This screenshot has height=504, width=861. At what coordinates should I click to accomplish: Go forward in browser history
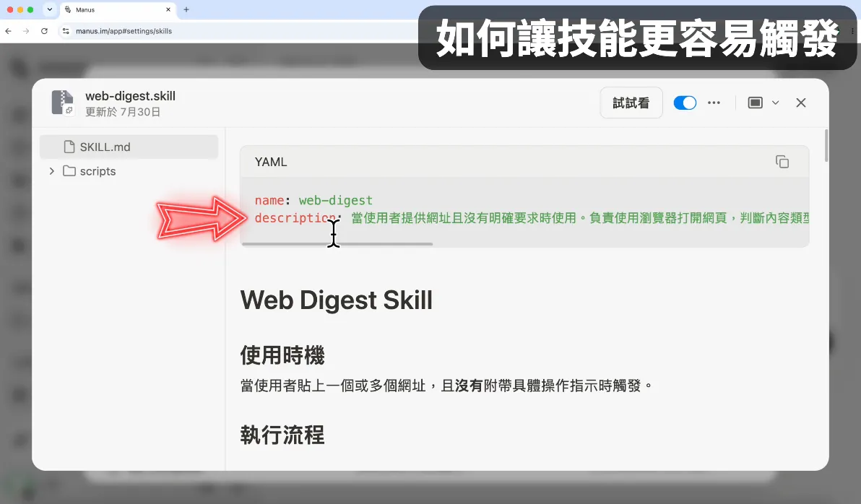tap(26, 31)
